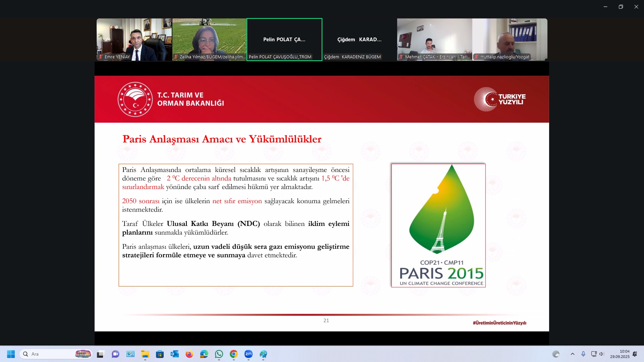This screenshot has width=644, height=362.
Task: Open WhatsApp from the taskbar
Action: coord(219,354)
